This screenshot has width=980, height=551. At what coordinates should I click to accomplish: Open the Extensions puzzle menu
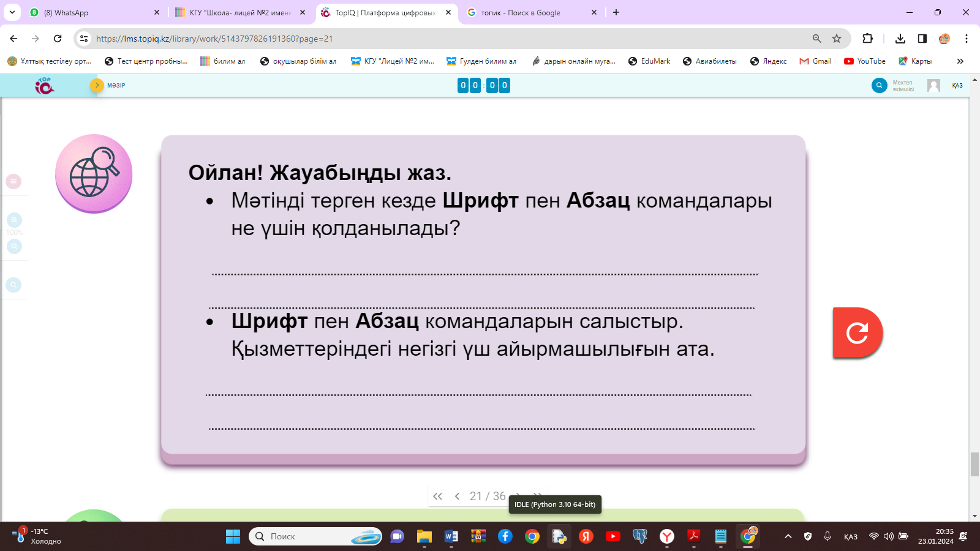coord(867,39)
